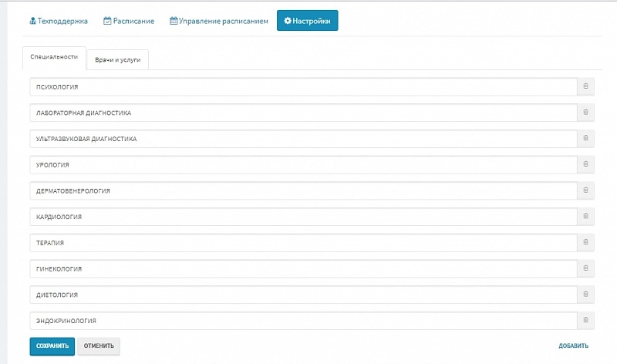Click the trash icon for Дерматовенерология

(585, 190)
